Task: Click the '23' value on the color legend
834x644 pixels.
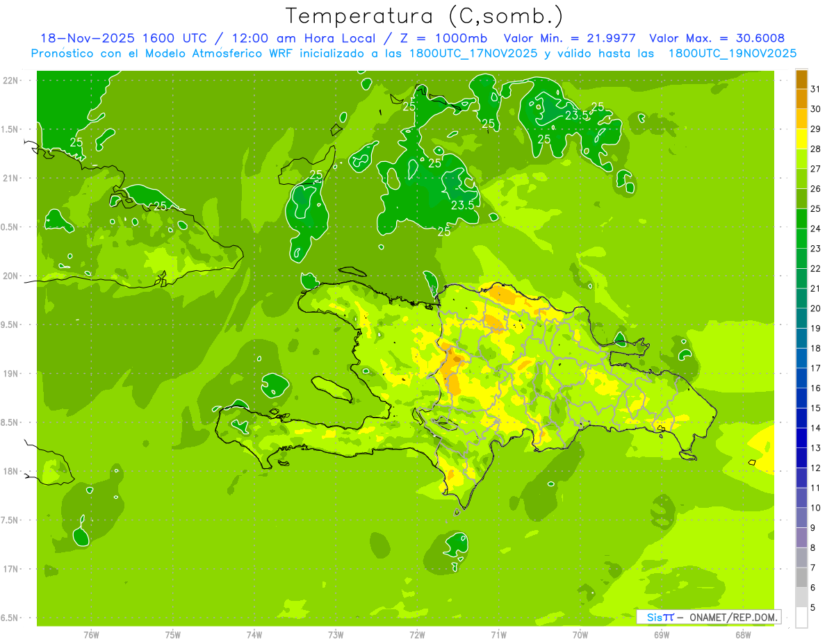Action: [816, 249]
